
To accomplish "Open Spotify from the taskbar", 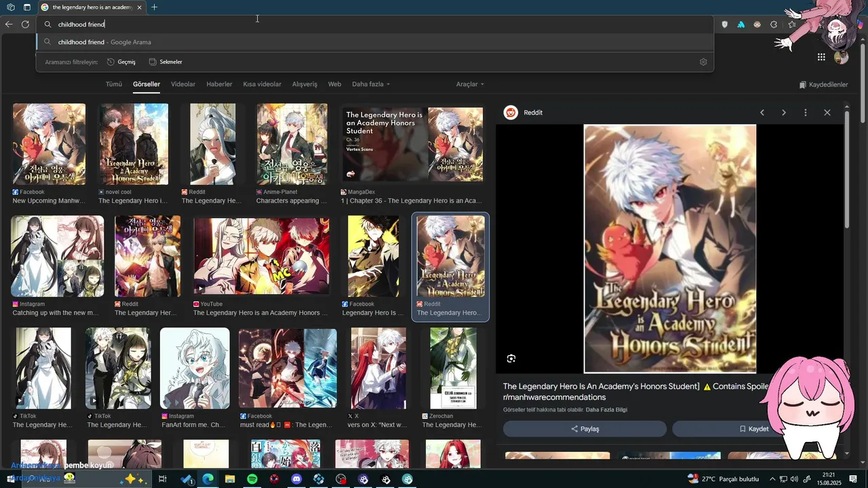I will tap(252, 479).
